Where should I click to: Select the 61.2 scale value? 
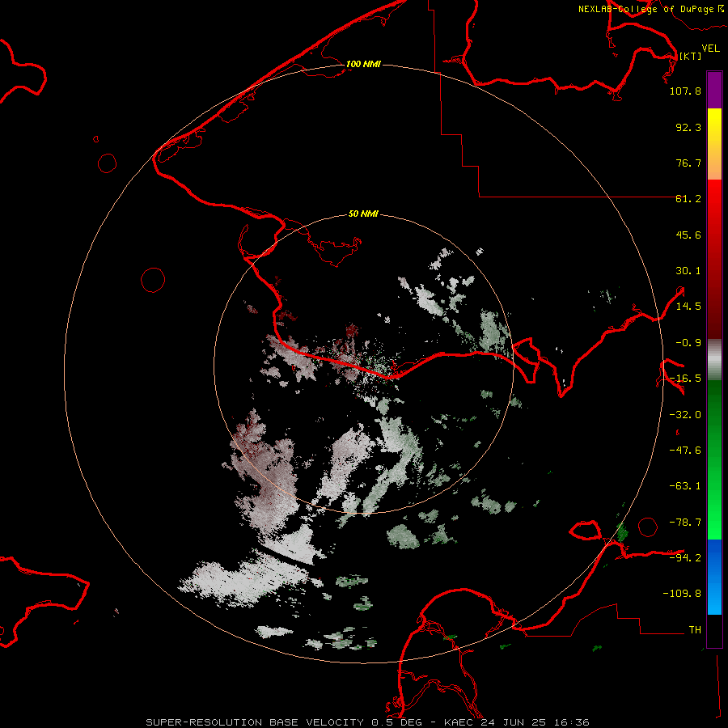(x=688, y=199)
